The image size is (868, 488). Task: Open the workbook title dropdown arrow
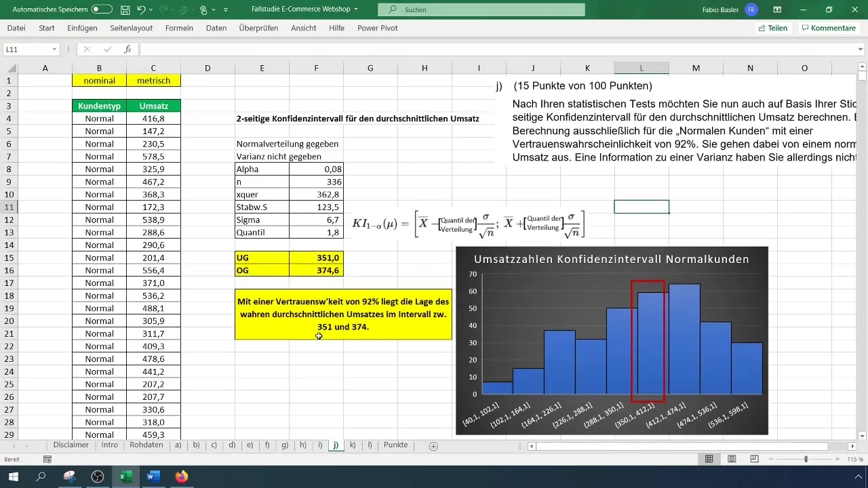pos(356,10)
